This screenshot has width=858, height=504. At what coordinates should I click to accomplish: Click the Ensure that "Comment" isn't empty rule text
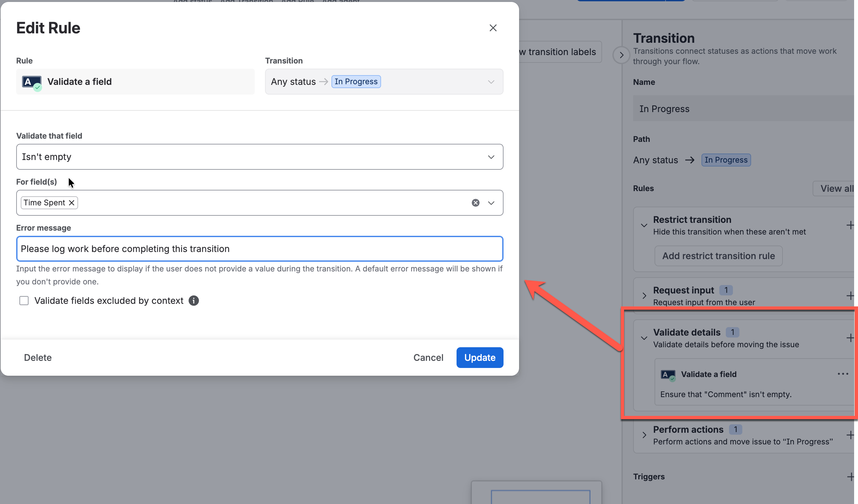725,394
